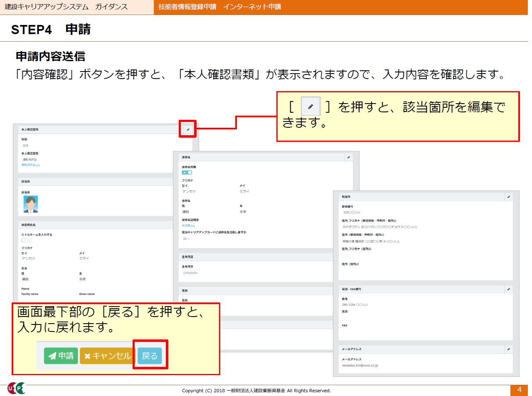The height and width of the screenshot is (396, 532).
Task: Click the 自宅 phone field label
Action: coord(345,299)
